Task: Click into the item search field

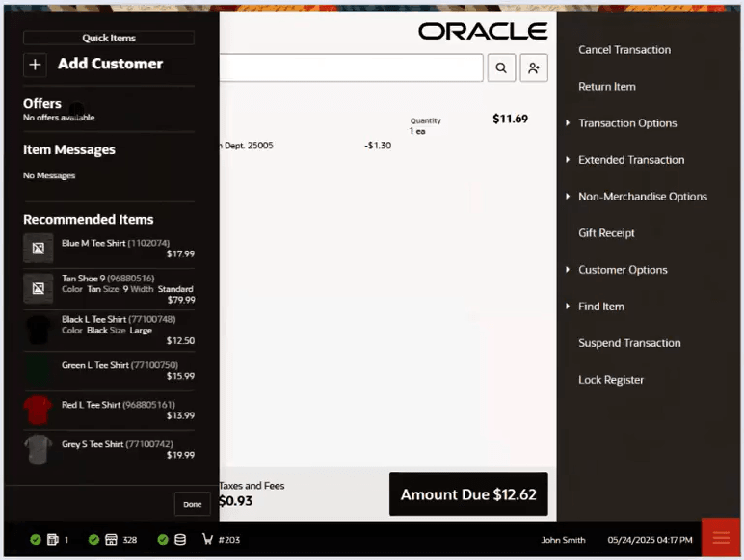Action: click(x=351, y=67)
